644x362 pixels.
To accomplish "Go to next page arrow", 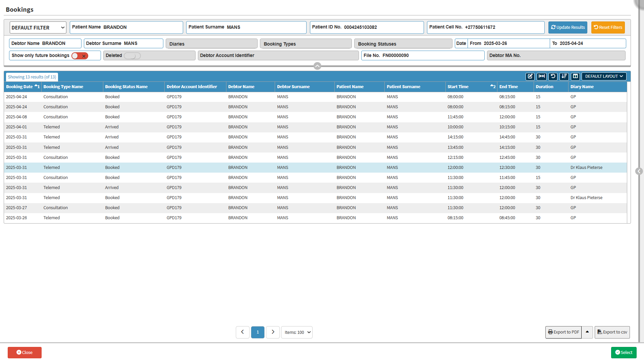I will point(273,332).
